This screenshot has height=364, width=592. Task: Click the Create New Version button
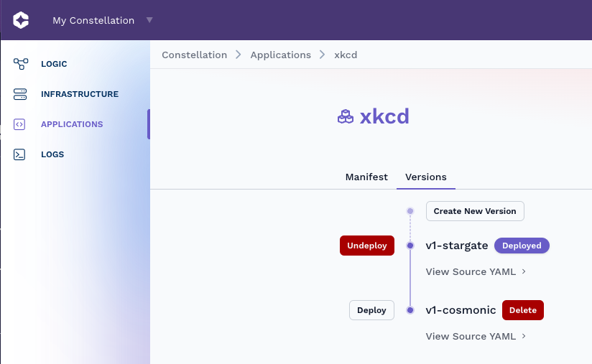coord(475,211)
